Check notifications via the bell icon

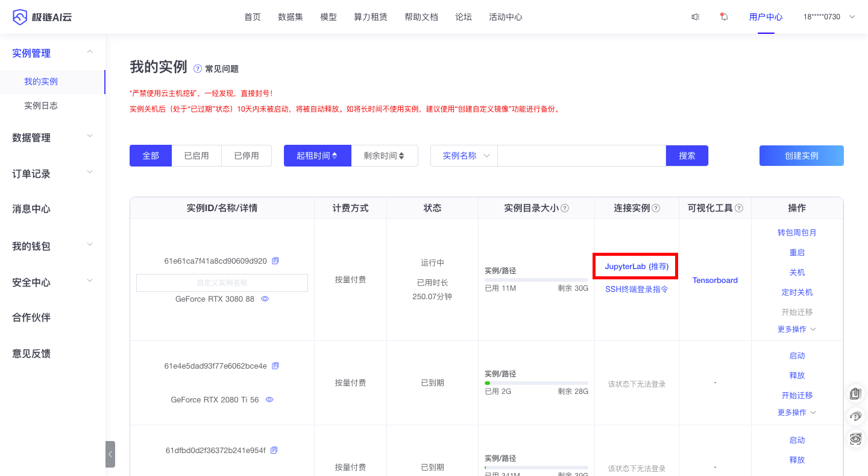coord(723,17)
